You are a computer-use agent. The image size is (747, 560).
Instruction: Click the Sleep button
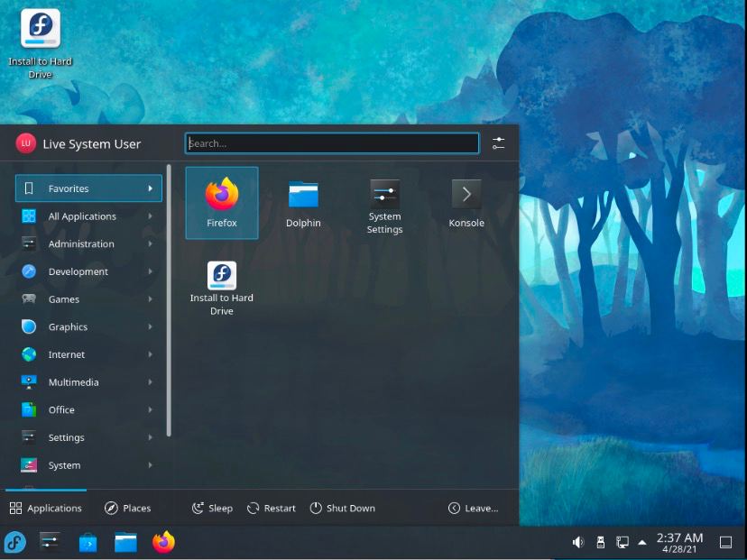click(x=213, y=508)
